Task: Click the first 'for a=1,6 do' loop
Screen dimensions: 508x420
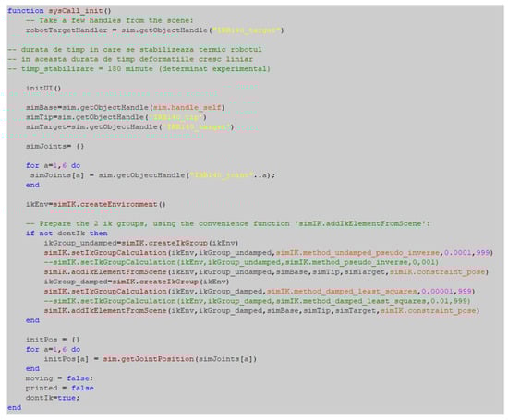Action: coord(54,165)
